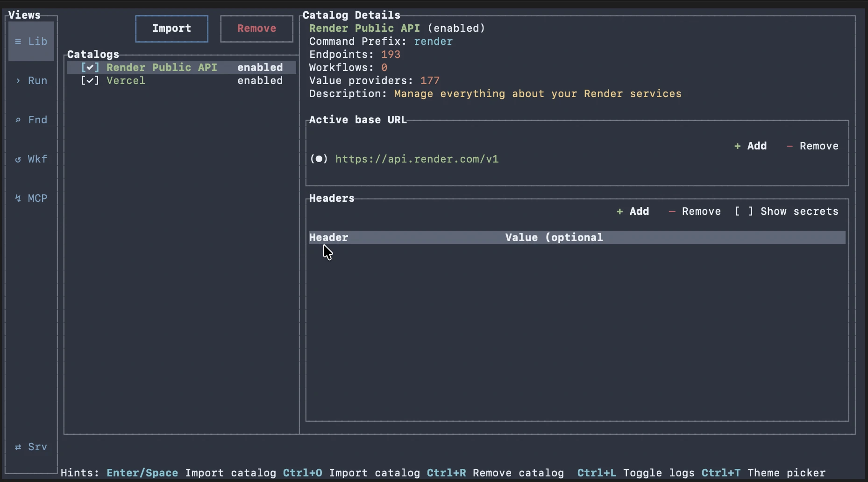
Task: Uncheck the Render Public API catalog
Action: coord(89,67)
